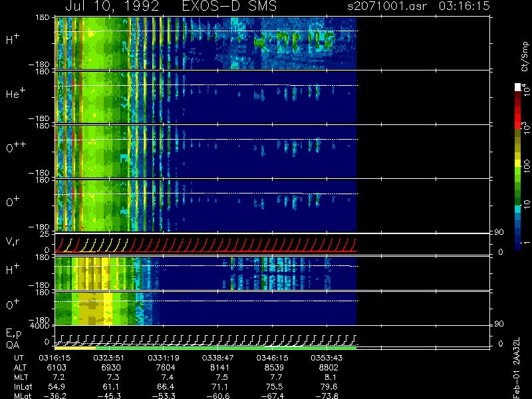The image size is (532, 399).
Task: Click the H+ label above the He+ panel
Action: coord(13,39)
